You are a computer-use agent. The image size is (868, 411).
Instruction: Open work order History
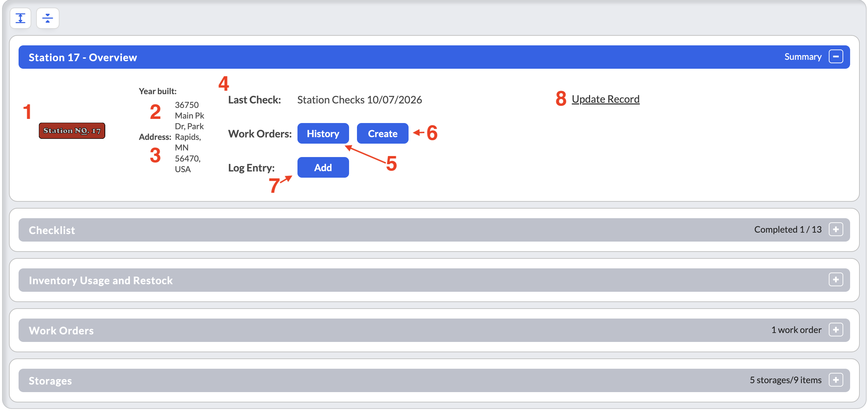point(323,133)
